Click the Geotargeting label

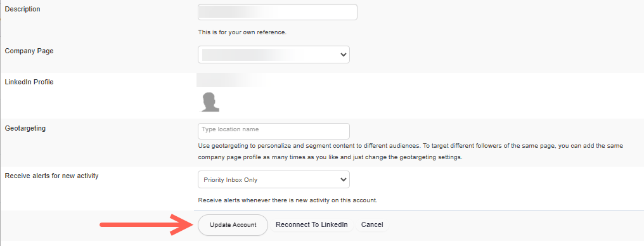coord(25,128)
